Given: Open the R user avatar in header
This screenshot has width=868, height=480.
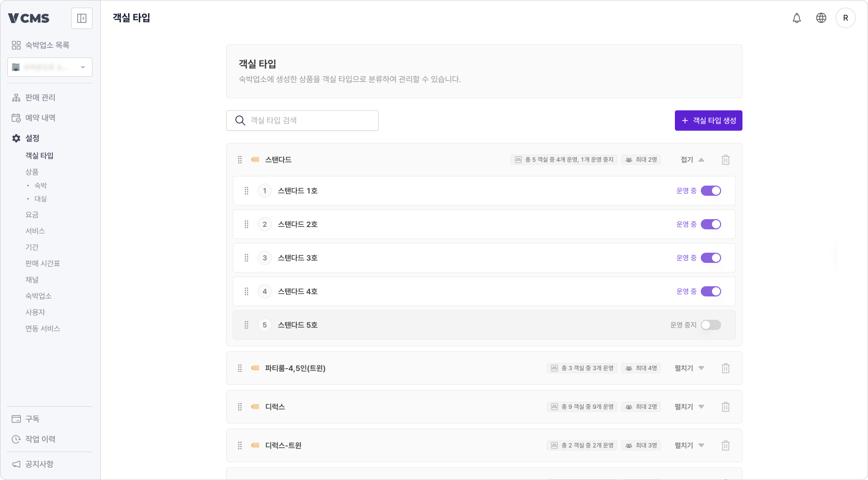Looking at the screenshot, I should [846, 18].
